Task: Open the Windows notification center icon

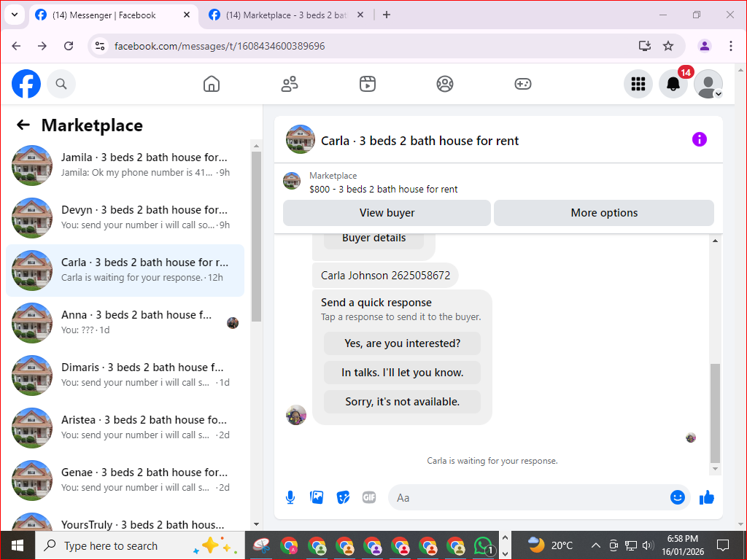Action: (723, 545)
